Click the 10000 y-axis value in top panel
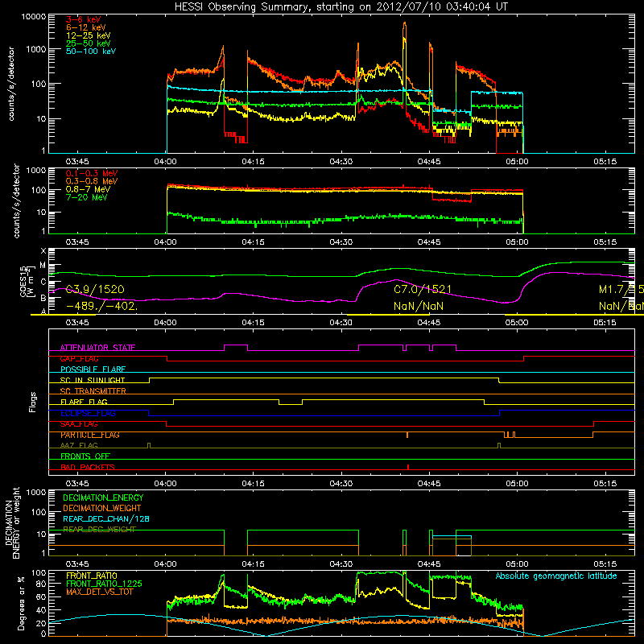The height and width of the screenshot is (644, 644). coord(34,16)
